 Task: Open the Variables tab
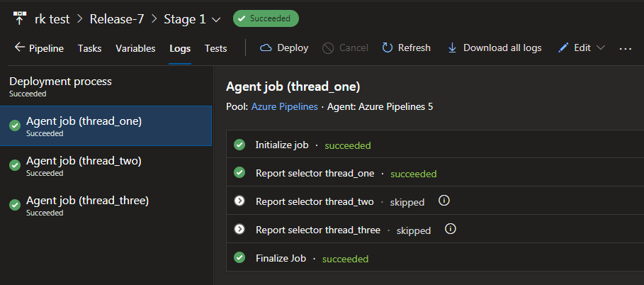[x=135, y=48]
